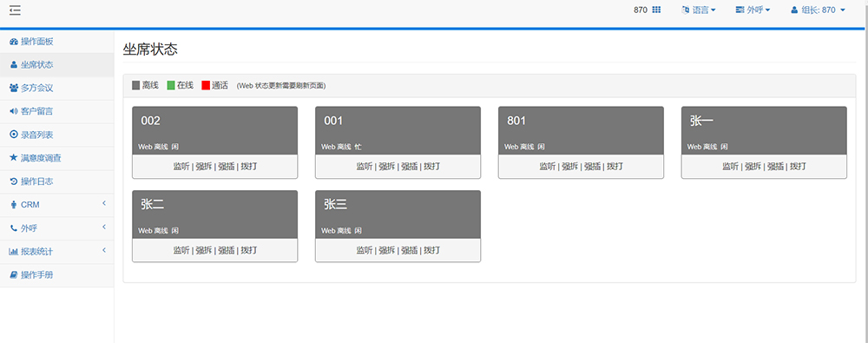Open 多方会议 in the sidebar
The image size is (868, 343).
click(57, 88)
